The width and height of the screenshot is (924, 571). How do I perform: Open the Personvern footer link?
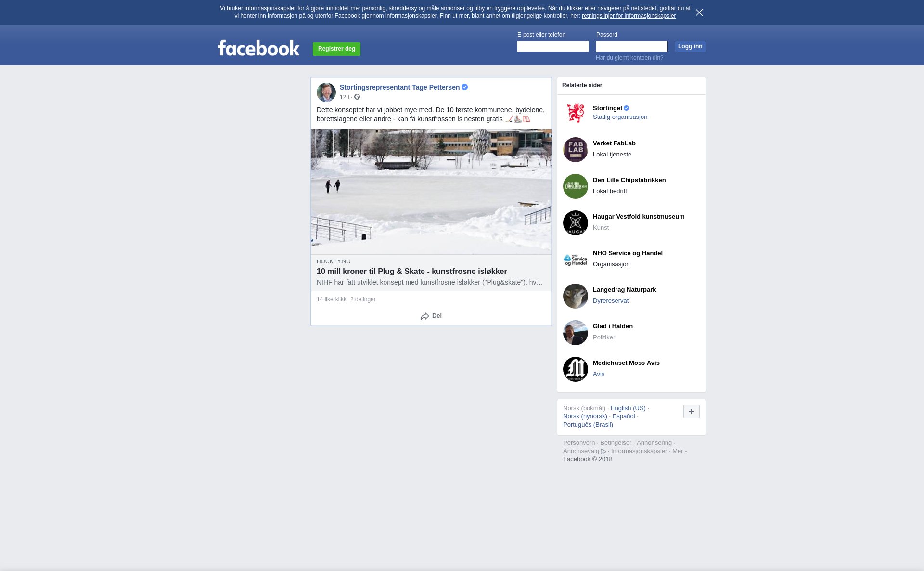579,443
